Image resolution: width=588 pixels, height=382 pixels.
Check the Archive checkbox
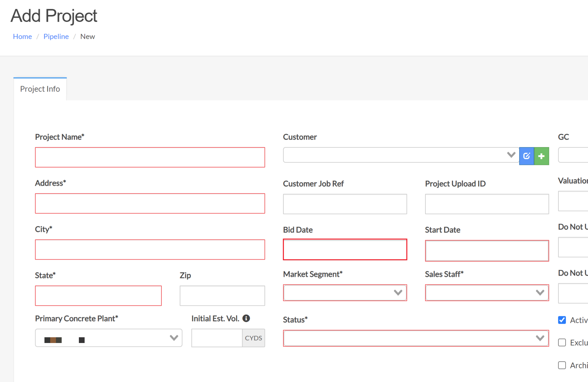[x=562, y=365]
